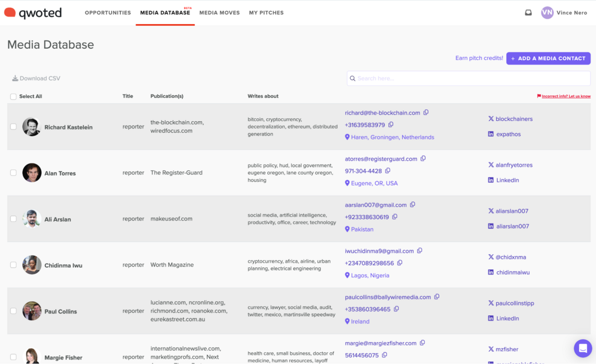Open the My Pitches tab

[266, 13]
